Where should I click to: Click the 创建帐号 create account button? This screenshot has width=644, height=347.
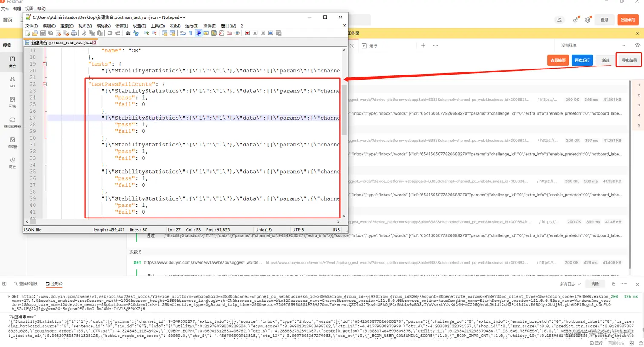pos(628,20)
